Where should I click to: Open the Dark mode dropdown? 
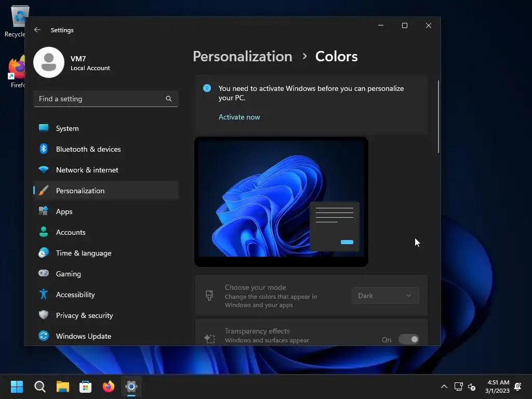click(385, 296)
